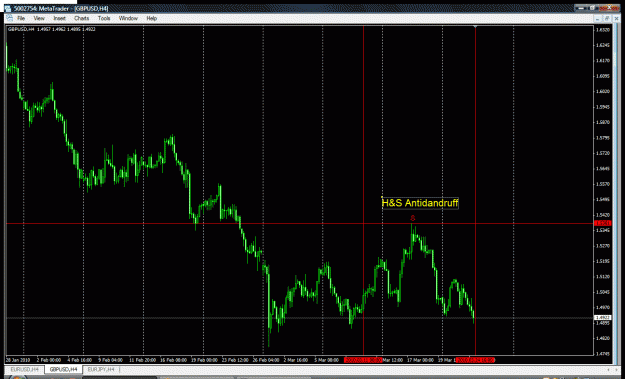Image resolution: width=625 pixels, height=379 pixels.
Task: Select the GBPUSD,H4 chart tab
Action: coord(63,369)
